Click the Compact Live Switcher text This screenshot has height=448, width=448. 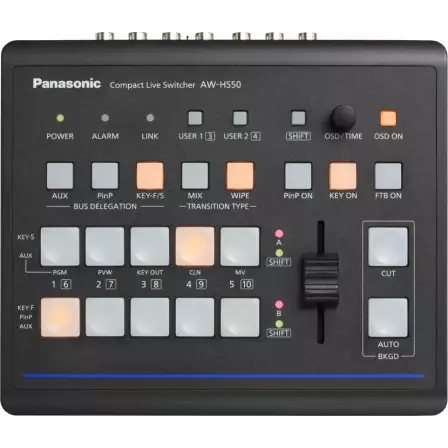click(x=152, y=85)
